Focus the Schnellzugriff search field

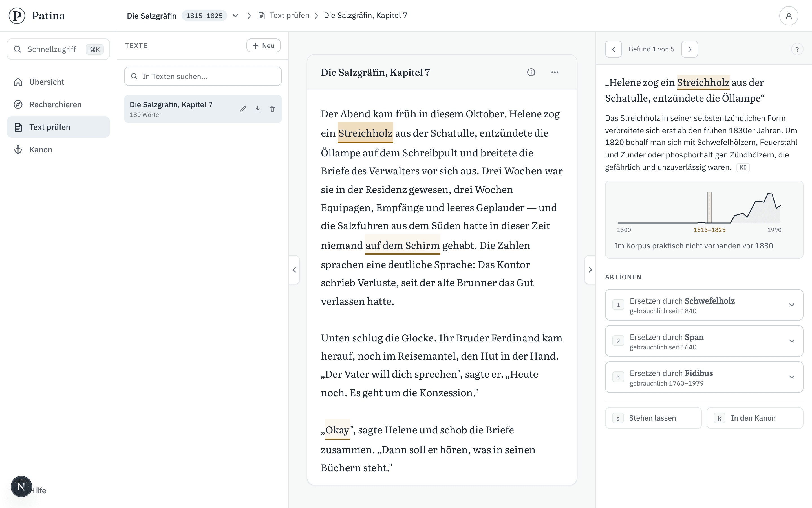[x=58, y=49]
